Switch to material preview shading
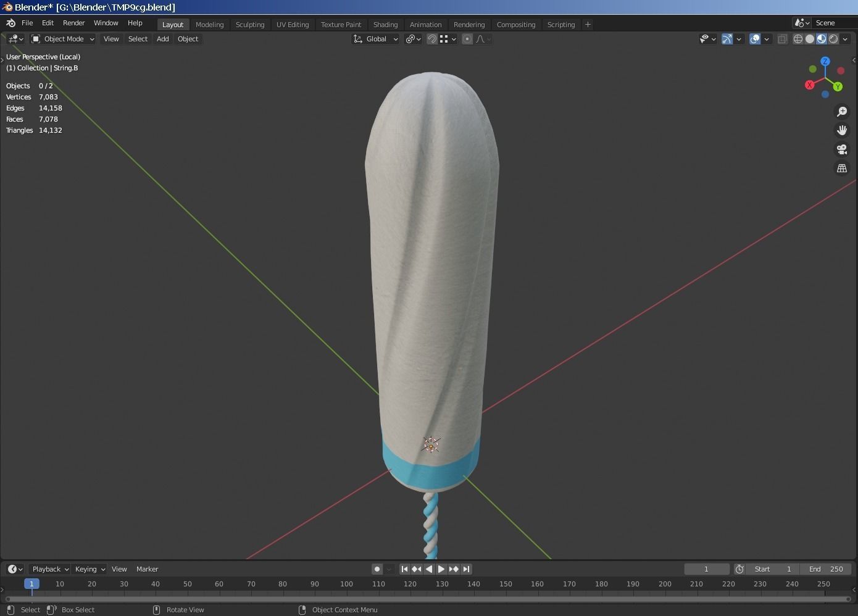 click(822, 39)
